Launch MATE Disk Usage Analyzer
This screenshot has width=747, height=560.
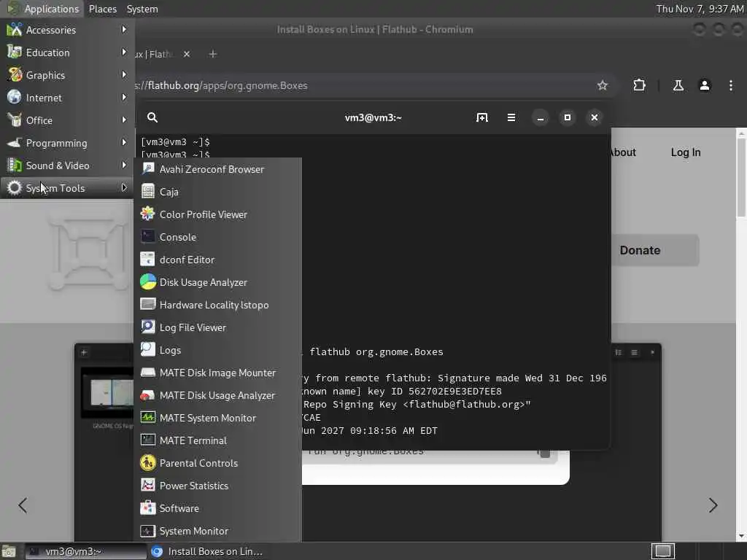[217, 395]
